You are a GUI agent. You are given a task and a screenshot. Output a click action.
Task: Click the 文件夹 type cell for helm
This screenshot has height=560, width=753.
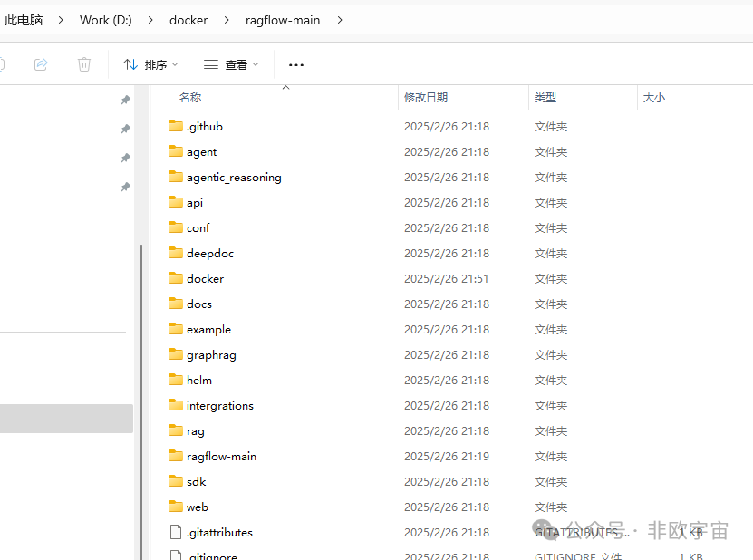pos(551,381)
